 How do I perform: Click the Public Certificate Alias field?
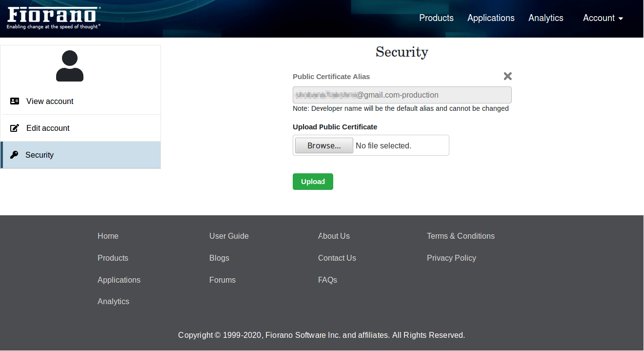point(402,95)
